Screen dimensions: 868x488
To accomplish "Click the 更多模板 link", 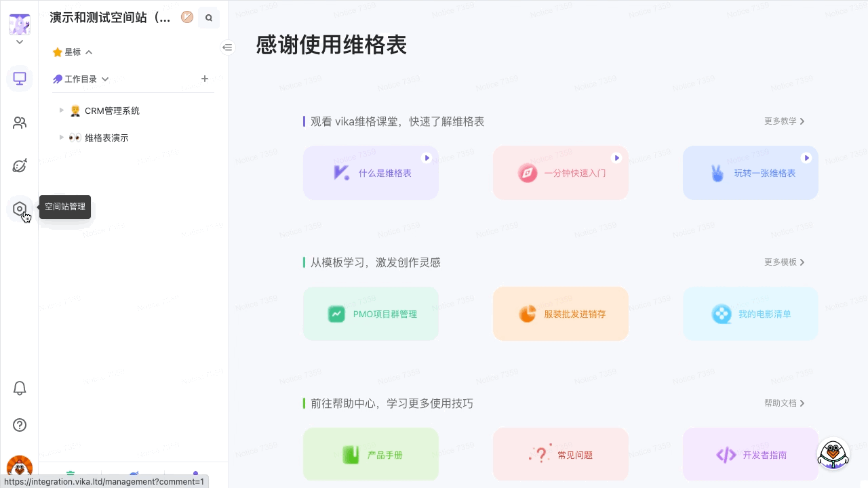I will [x=784, y=262].
